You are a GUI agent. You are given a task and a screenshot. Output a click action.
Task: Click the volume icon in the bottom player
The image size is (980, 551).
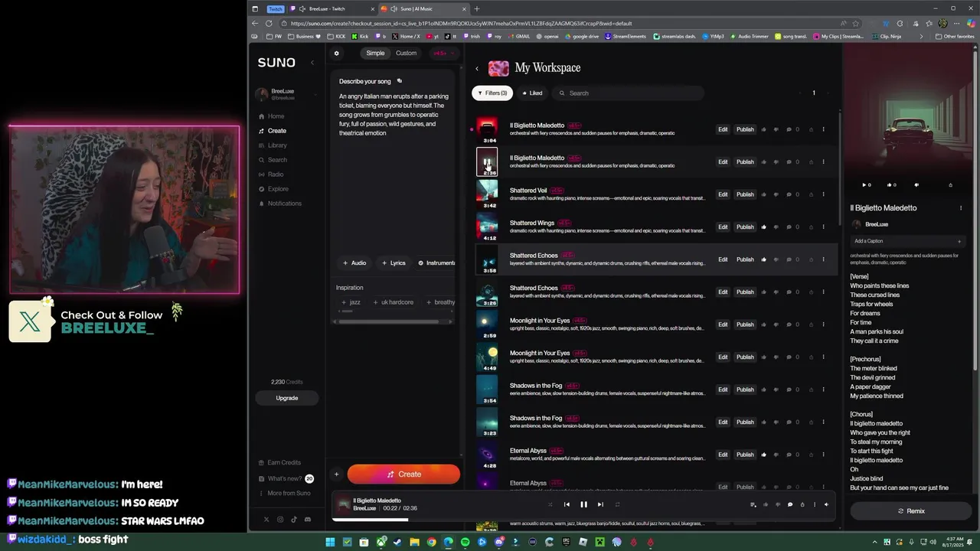pyautogui.click(x=826, y=504)
